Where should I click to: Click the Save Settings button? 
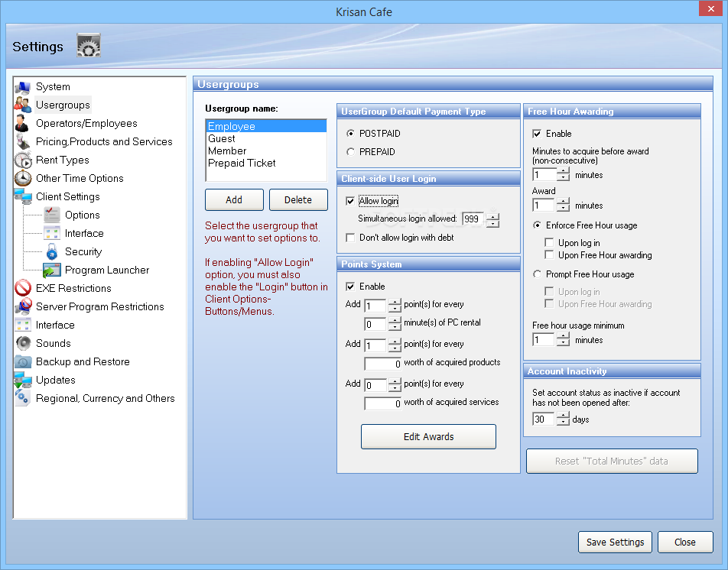click(x=615, y=542)
